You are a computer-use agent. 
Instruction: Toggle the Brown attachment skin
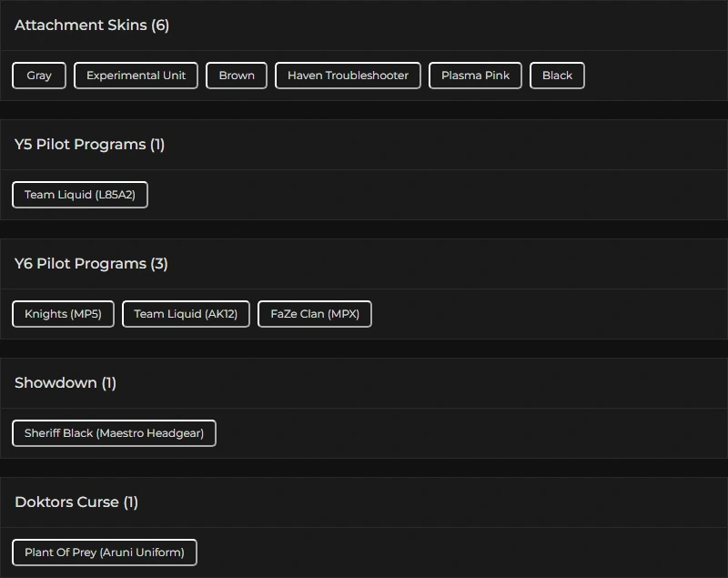(x=237, y=76)
